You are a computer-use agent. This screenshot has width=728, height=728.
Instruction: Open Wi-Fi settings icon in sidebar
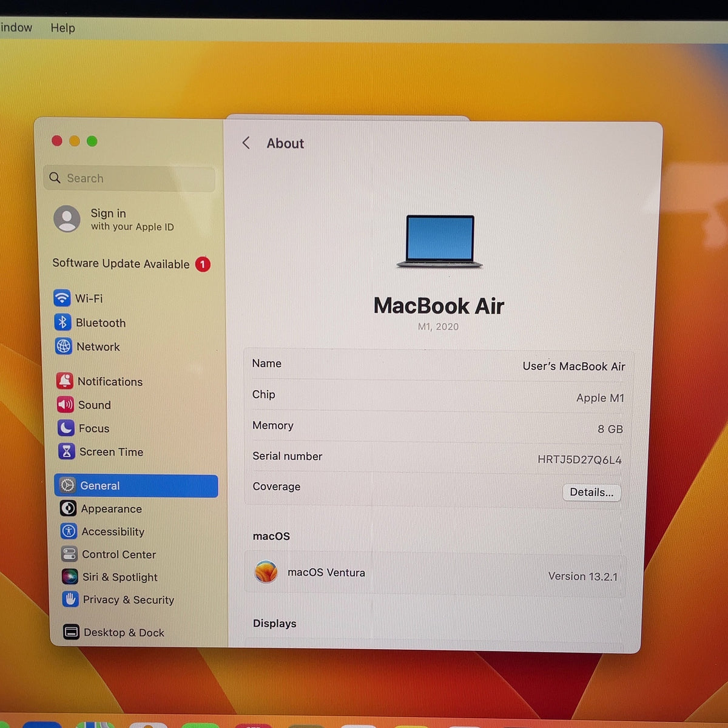point(62,298)
